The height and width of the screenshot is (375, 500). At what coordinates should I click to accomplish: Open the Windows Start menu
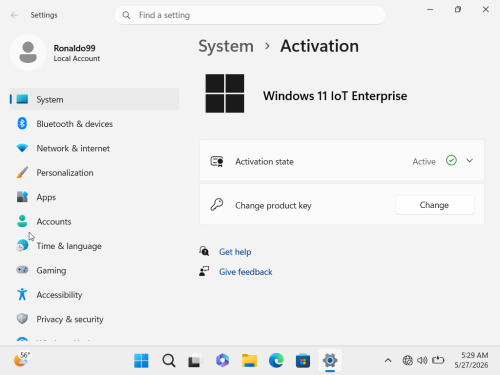[x=141, y=360]
